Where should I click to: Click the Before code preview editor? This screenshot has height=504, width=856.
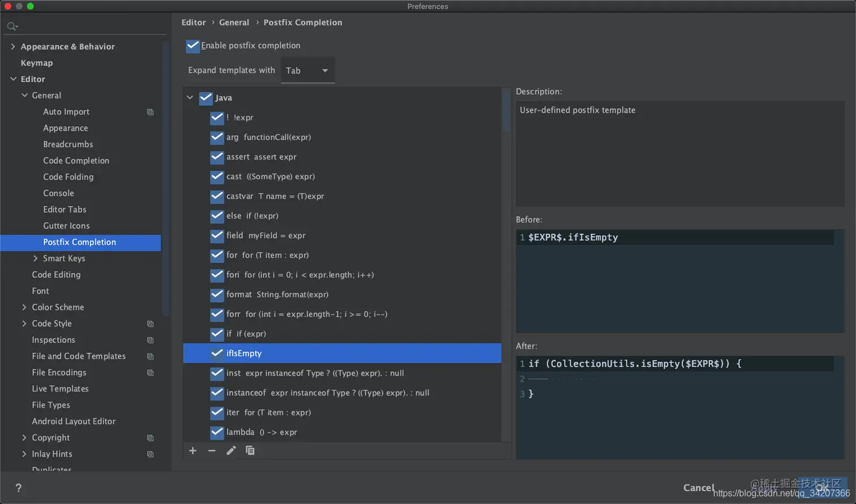point(680,281)
